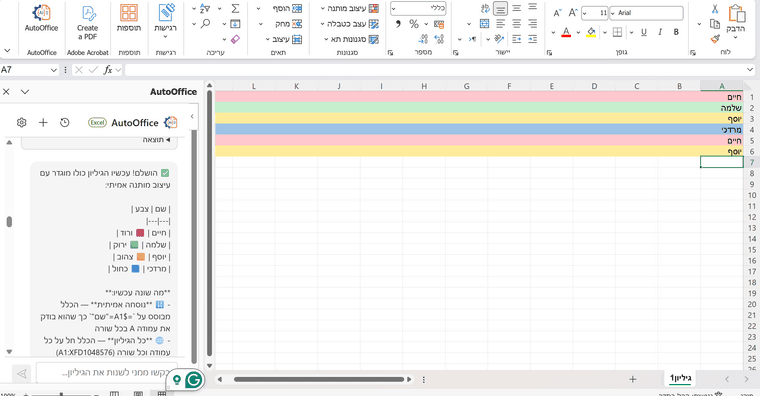
Task: Open the Cell Styles menu
Action: [352, 39]
